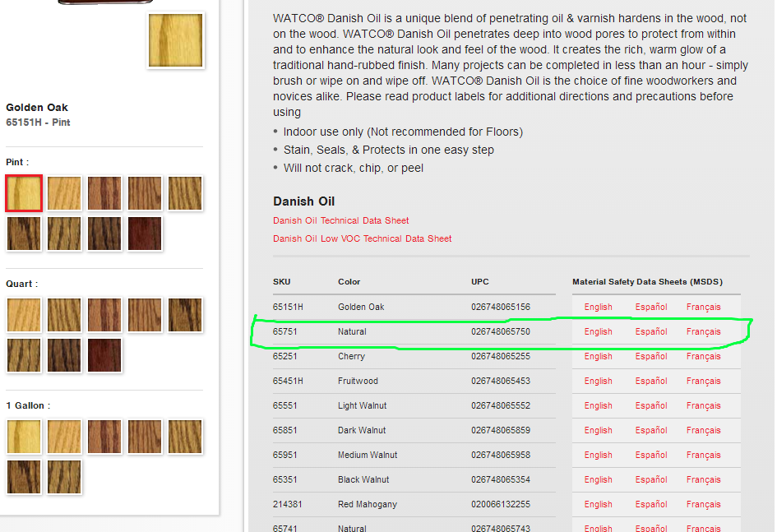777x532 pixels.
Task: Open Français MSDS for Light Walnut
Action: click(704, 405)
